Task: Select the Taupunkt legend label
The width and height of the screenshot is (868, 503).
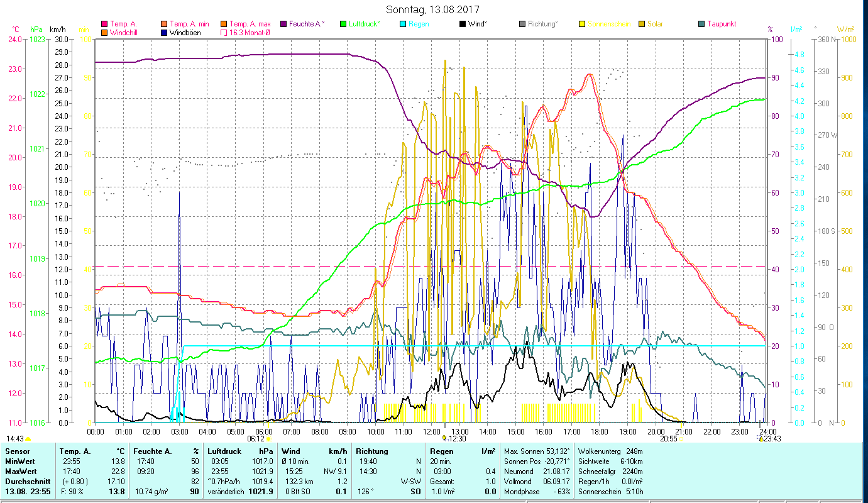Action: [721, 24]
